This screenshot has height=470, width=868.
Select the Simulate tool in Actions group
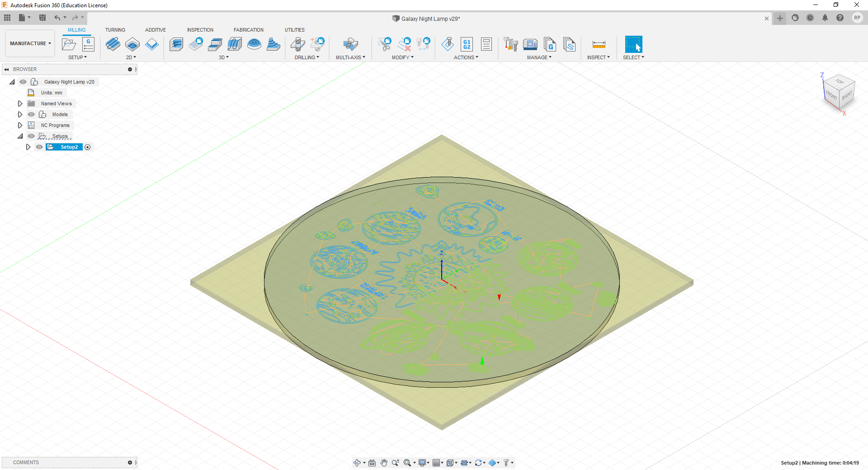(x=448, y=44)
